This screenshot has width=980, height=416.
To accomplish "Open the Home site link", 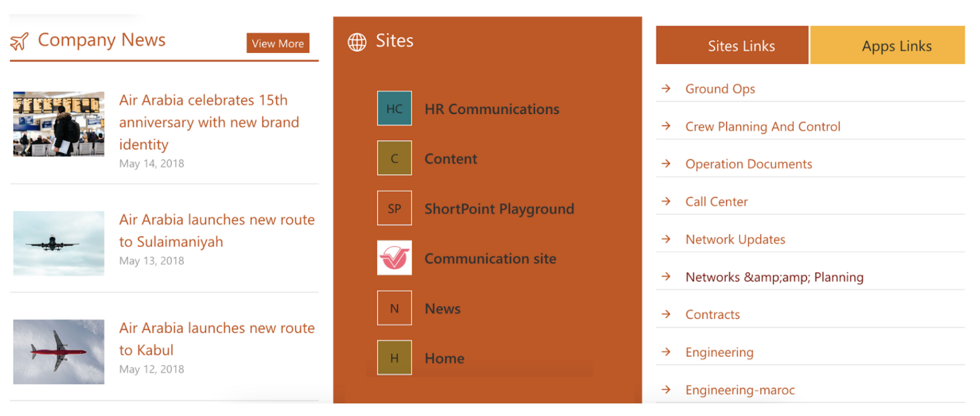I will (x=444, y=358).
